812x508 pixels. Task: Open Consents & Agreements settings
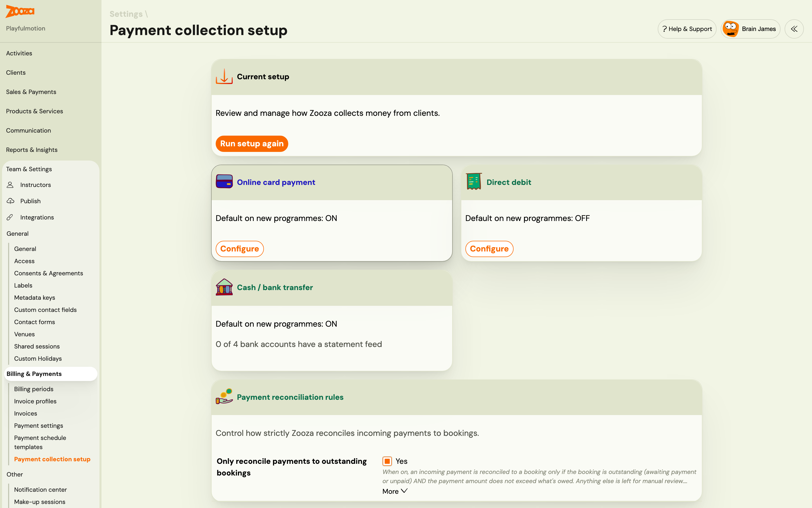click(49, 273)
